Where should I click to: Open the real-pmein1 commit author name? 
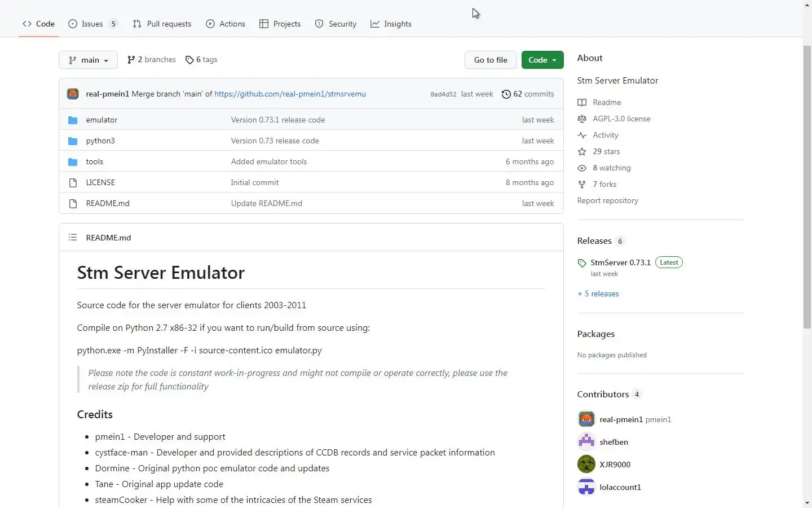108,94
